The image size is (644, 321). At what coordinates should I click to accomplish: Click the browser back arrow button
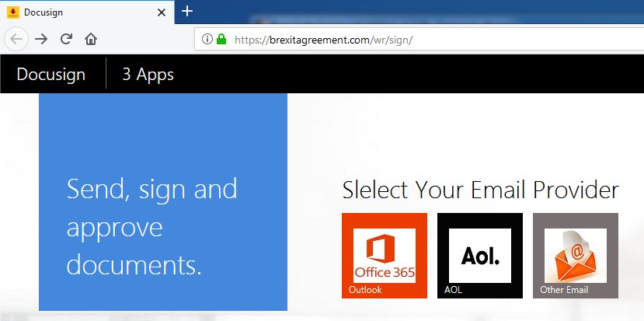16,40
